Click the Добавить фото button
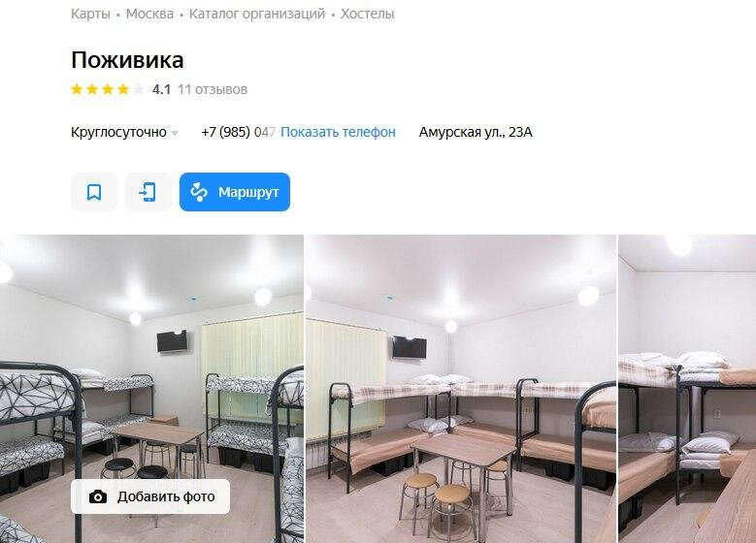 pos(150,496)
